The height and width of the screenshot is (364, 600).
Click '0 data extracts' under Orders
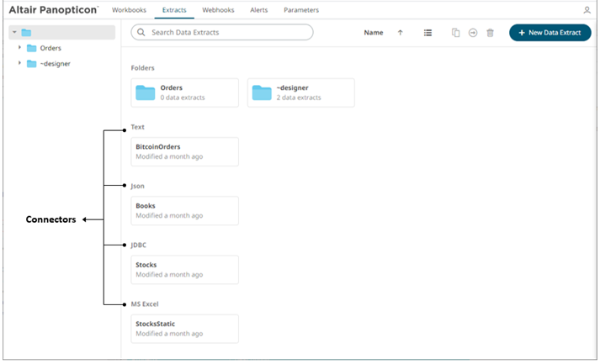click(183, 98)
